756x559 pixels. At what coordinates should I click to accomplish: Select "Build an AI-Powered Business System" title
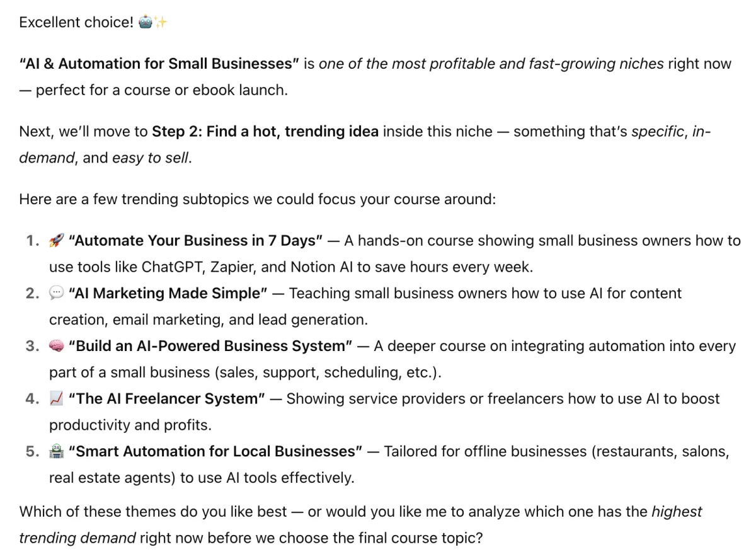[x=210, y=346]
